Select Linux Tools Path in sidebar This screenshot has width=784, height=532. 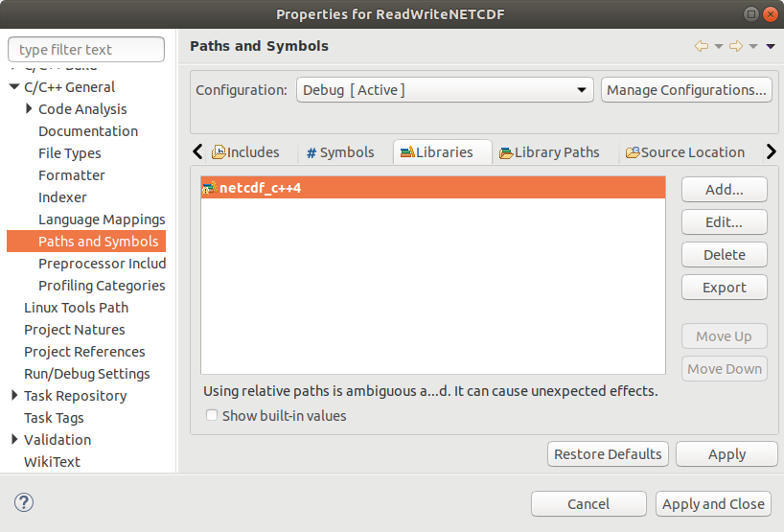tap(76, 308)
